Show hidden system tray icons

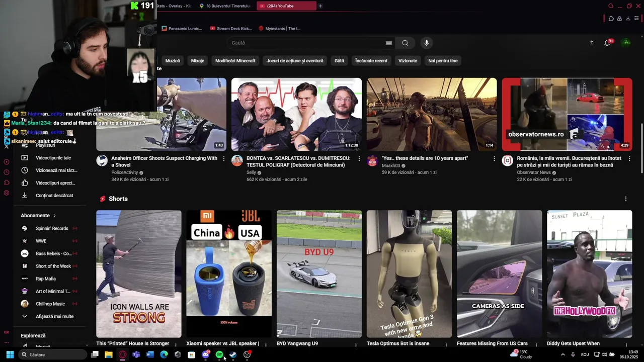[562, 354]
